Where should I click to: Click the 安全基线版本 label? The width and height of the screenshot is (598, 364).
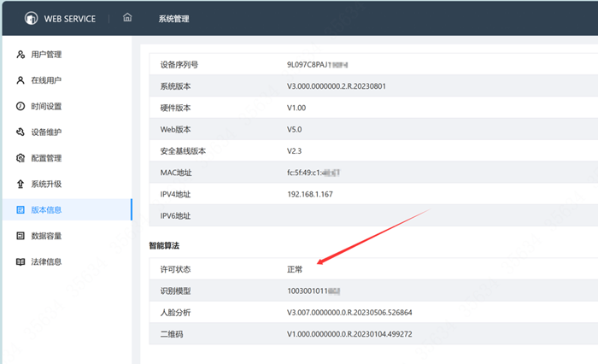point(183,151)
